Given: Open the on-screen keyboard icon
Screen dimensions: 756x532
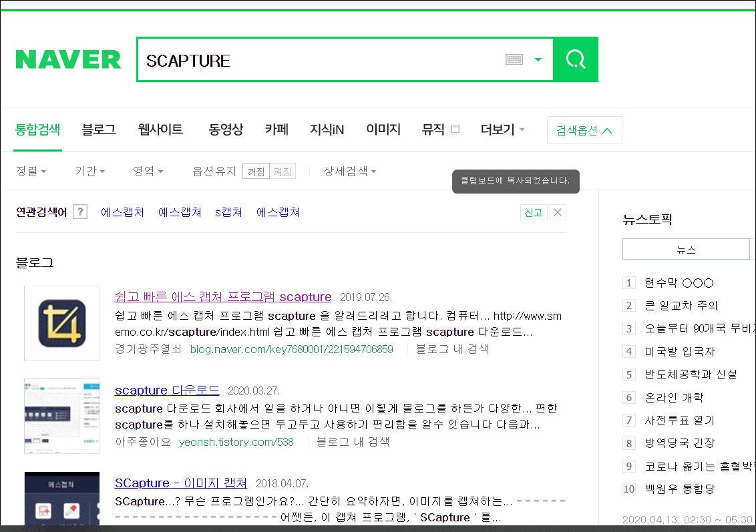Looking at the screenshot, I should tap(514, 60).
